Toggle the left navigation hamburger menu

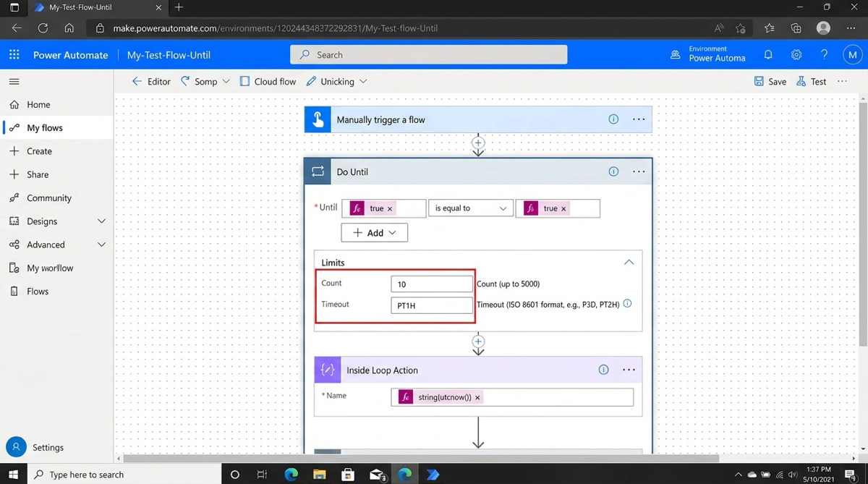(x=14, y=82)
